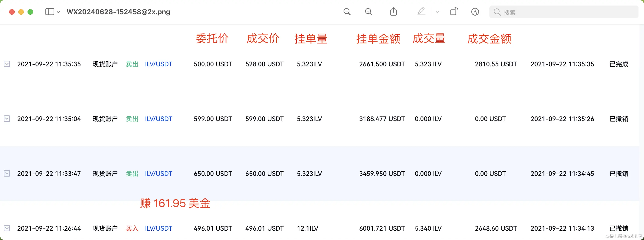Screen dimensions: 644x240
Task: Select the 已完成 status text
Action: point(619,64)
